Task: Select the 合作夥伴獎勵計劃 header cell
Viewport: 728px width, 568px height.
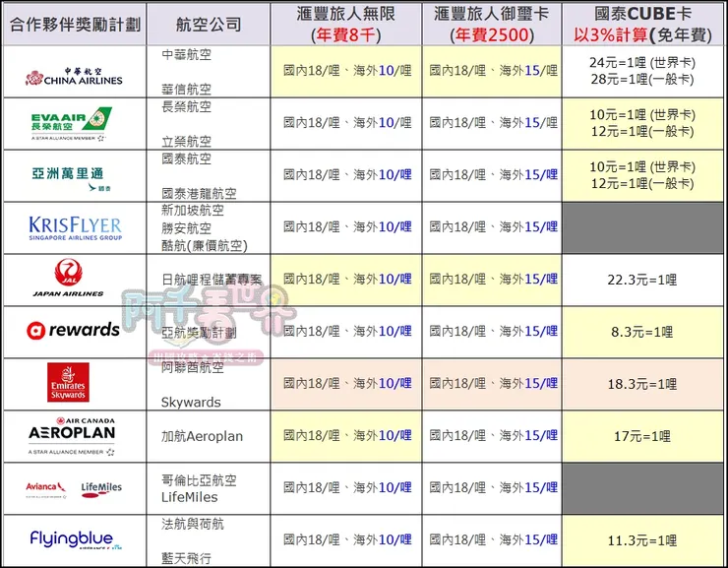Action: [x=75, y=25]
